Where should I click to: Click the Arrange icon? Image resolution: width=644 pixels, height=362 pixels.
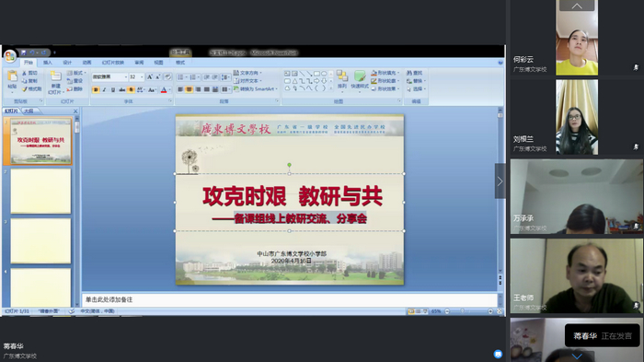point(341,79)
